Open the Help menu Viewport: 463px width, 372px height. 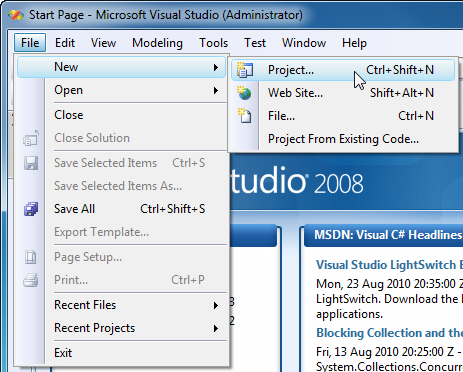click(x=354, y=43)
